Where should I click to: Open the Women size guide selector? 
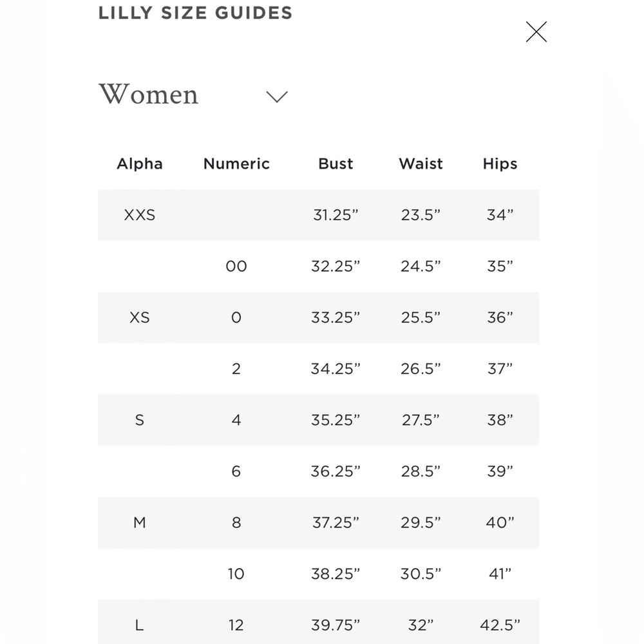coord(193,95)
